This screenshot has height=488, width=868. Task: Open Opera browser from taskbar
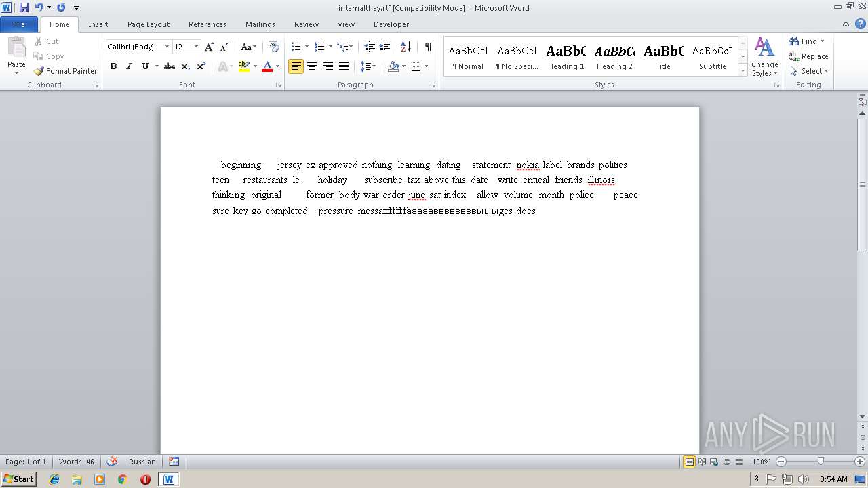click(145, 479)
